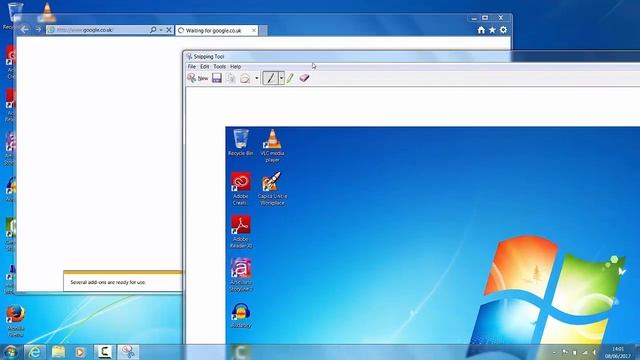Image resolution: width=640 pixels, height=360 pixels.
Task: Click the Windows Start button
Action: pos(11,352)
